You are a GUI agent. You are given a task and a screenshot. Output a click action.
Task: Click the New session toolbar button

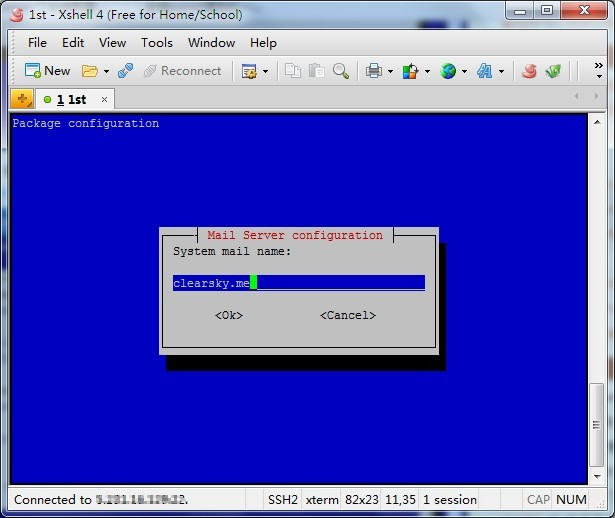[47, 71]
